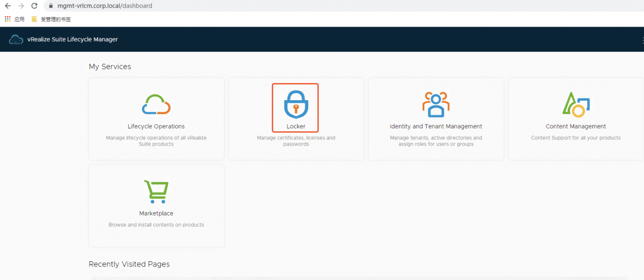Click 'Browse and install contents on products' text
Viewport: 644px width, 280px height.
click(156, 225)
